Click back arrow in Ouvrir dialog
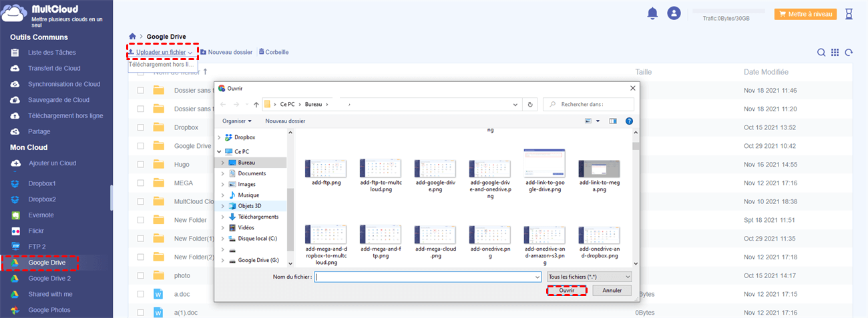868x318 pixels. click(x=223, y=104)
